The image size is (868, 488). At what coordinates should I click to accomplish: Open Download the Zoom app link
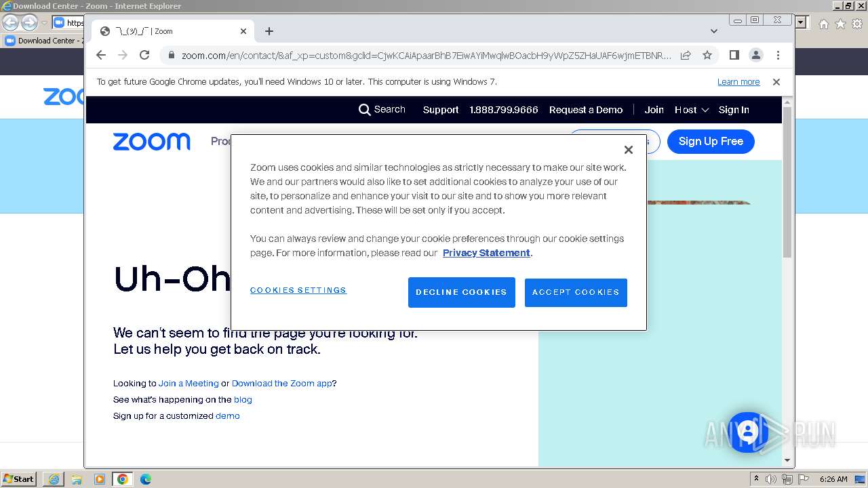282,384
